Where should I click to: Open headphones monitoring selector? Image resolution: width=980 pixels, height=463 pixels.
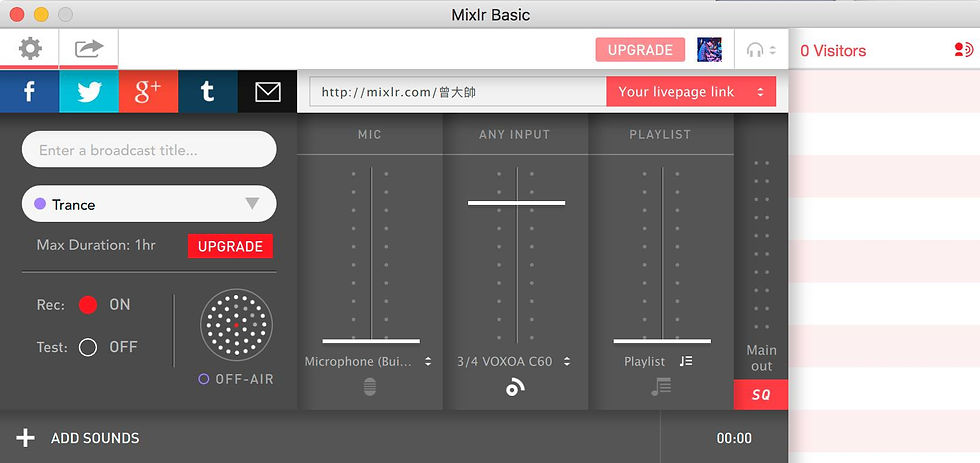(761, 50)
